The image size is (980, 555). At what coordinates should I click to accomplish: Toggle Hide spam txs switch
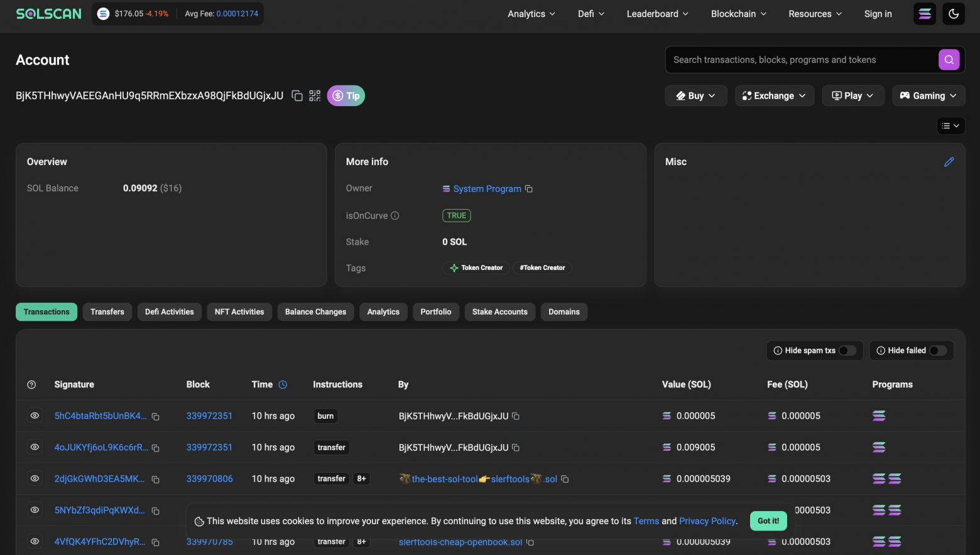coord(847,351)
